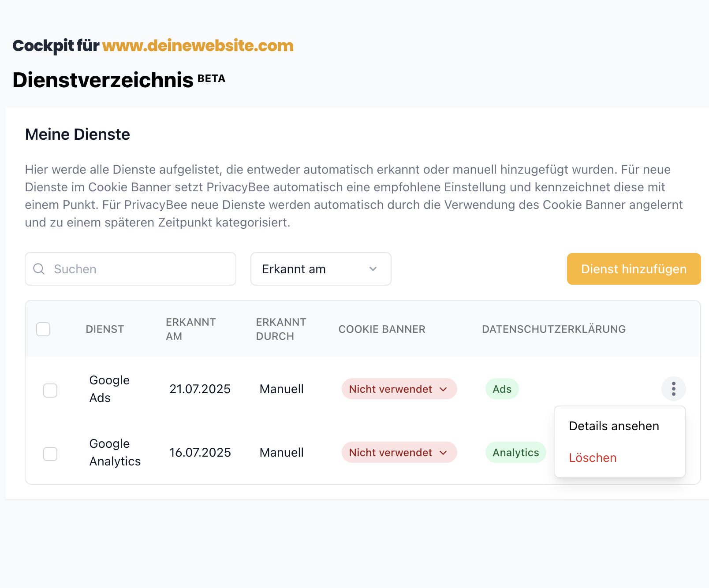Click the three-dot menu icon for Google Ads
This screenshot has height=588, width=709.
click(673, 389)
